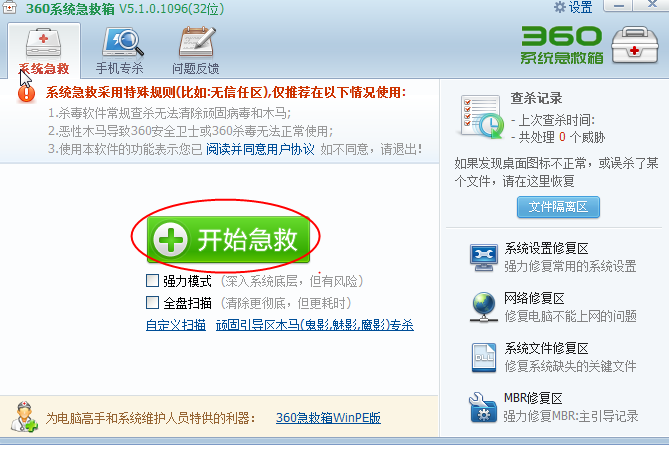Open the 自定义扫描 link
This screenshot has width=669, height=449.
tap(176, 325)
